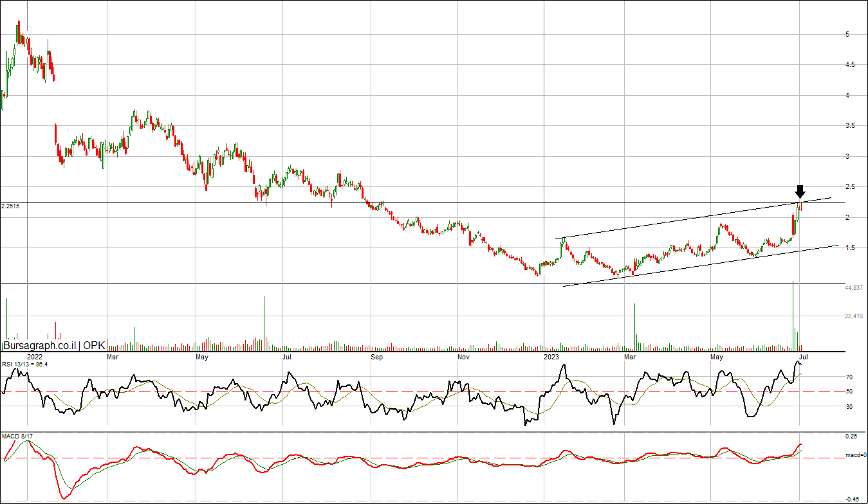868x504 pixels.
Task: Select the RSI 30 level label
Action: (849, 406)
